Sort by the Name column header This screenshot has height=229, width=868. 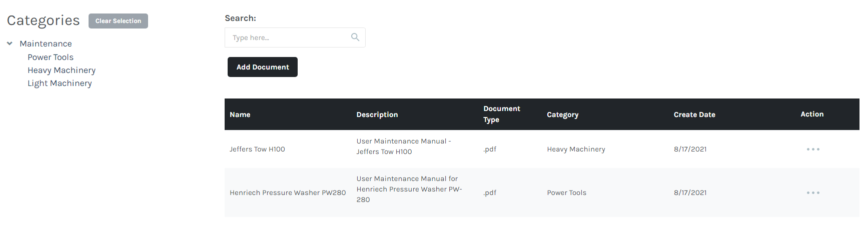[240, 114]
